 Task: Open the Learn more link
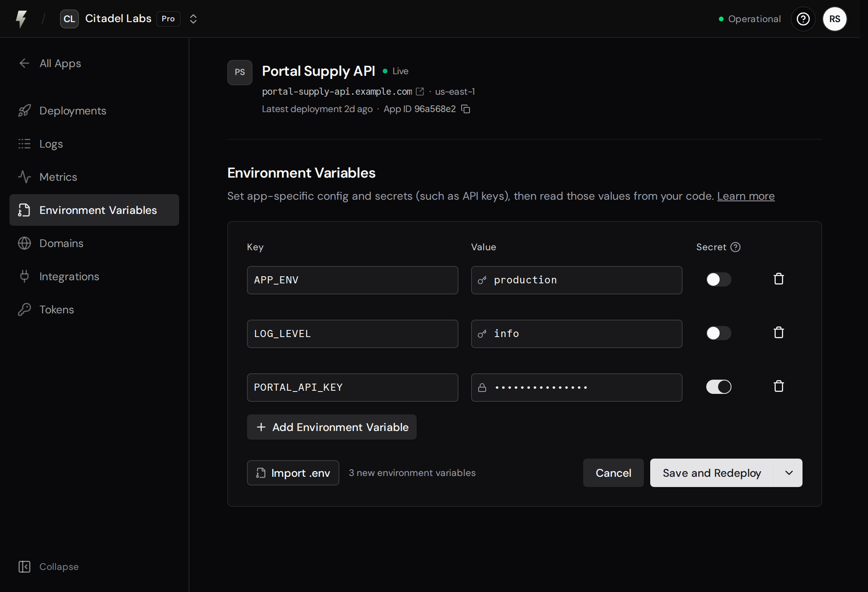click(x=746, y=196)
